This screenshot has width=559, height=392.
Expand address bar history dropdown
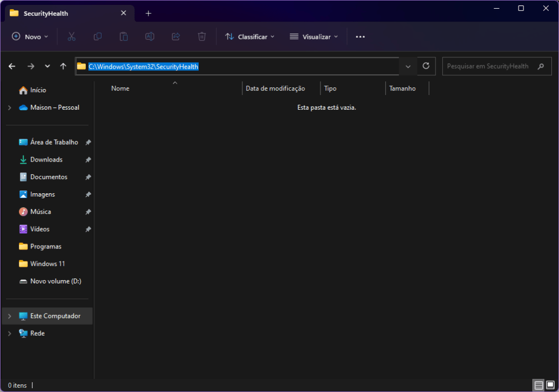pyautogui.click(x=408, y=67)
